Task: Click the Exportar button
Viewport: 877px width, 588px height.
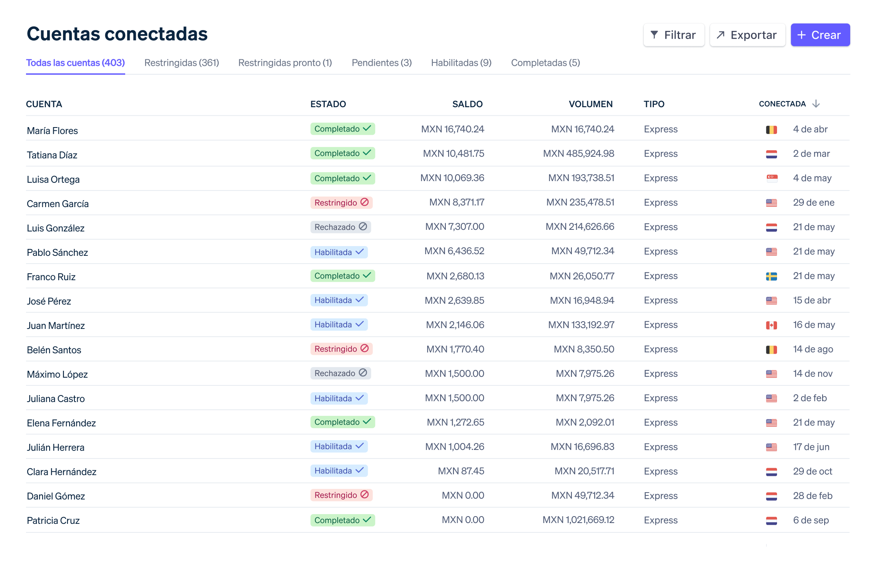Action: coord(747,35)
